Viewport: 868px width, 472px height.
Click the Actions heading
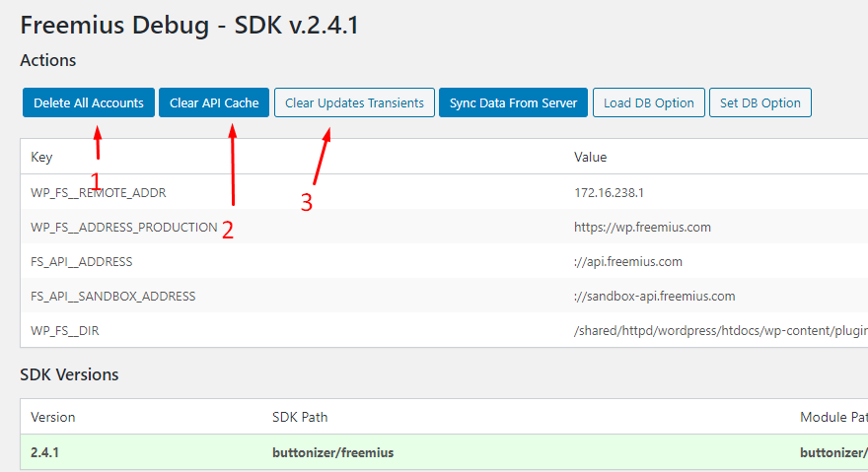tap(47, 60)
